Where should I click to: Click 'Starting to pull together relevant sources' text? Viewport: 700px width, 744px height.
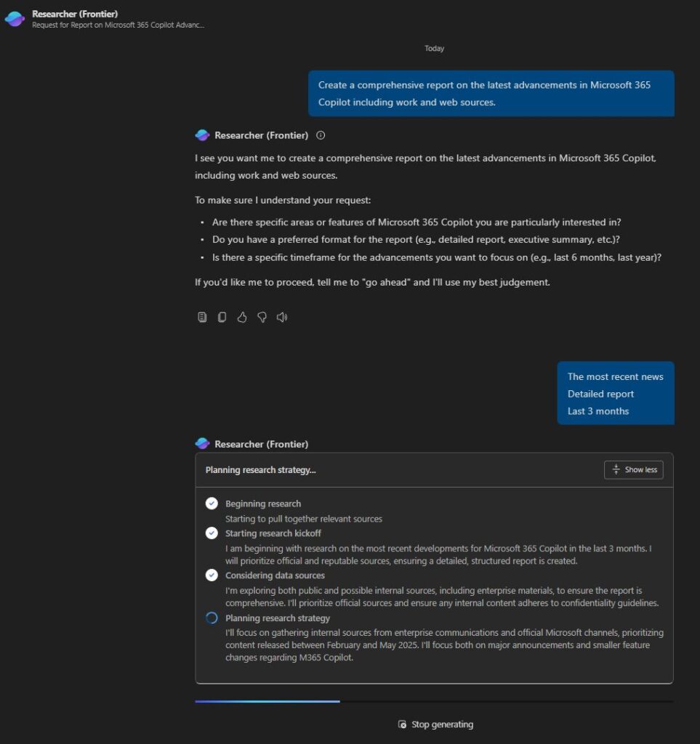304,519
